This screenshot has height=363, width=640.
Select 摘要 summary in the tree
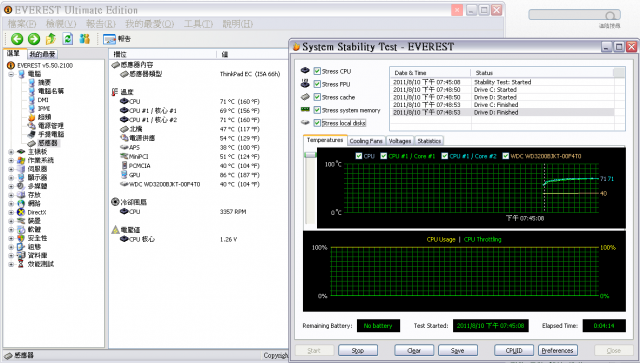(44, 82)
